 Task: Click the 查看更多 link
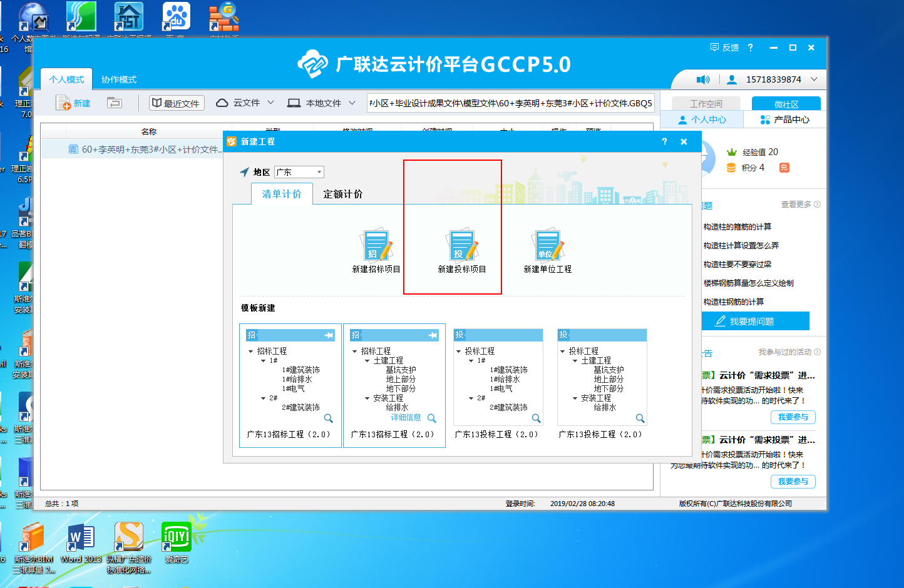coord(801,205)
